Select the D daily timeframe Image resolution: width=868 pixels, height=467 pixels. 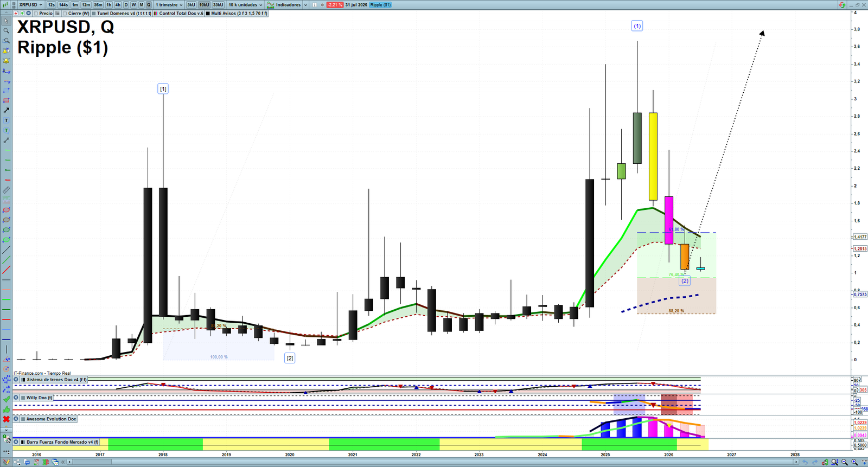point(126,5)
